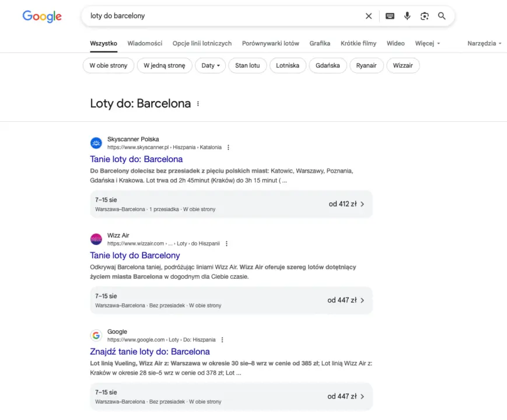
Task: Expand the Więcej menu
Action: pos(428,43)
